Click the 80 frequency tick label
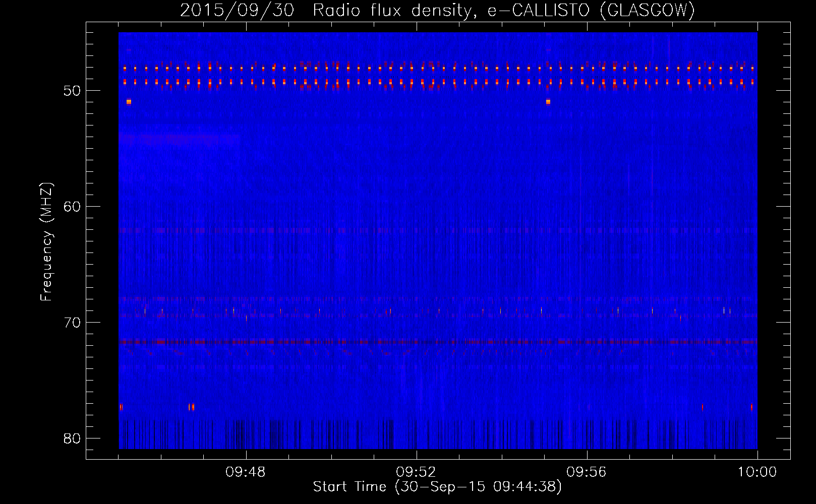This screenshot has height=504, width=816. click(72, 438)
